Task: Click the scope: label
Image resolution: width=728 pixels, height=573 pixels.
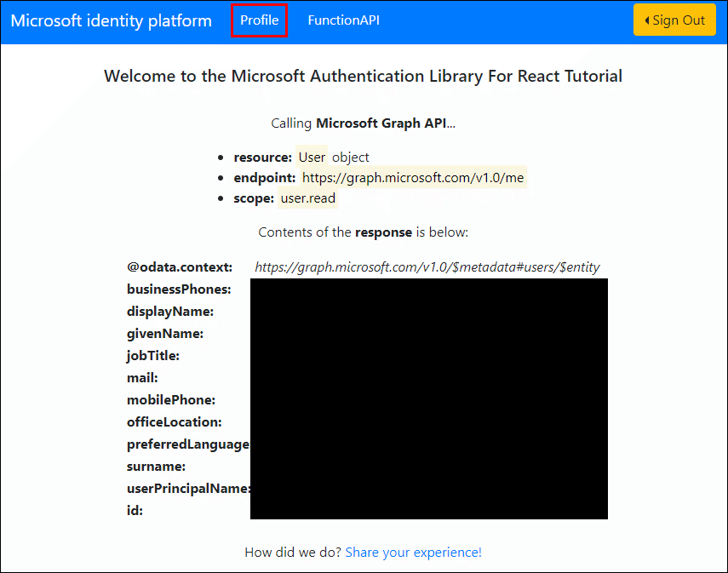Action: (254, 198)
